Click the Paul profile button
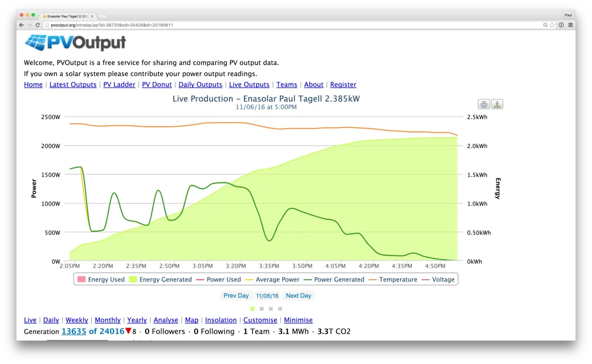The image size is (592, 364). (x=568, y=15)
